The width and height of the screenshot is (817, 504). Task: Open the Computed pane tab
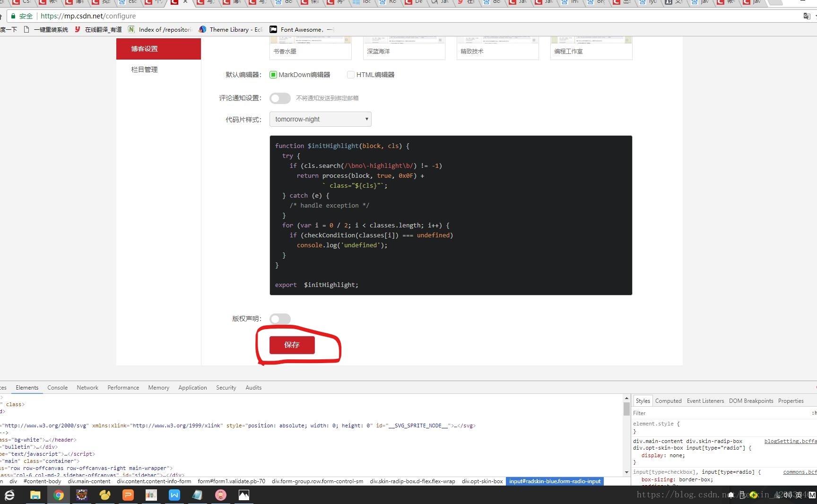point(668,401)
